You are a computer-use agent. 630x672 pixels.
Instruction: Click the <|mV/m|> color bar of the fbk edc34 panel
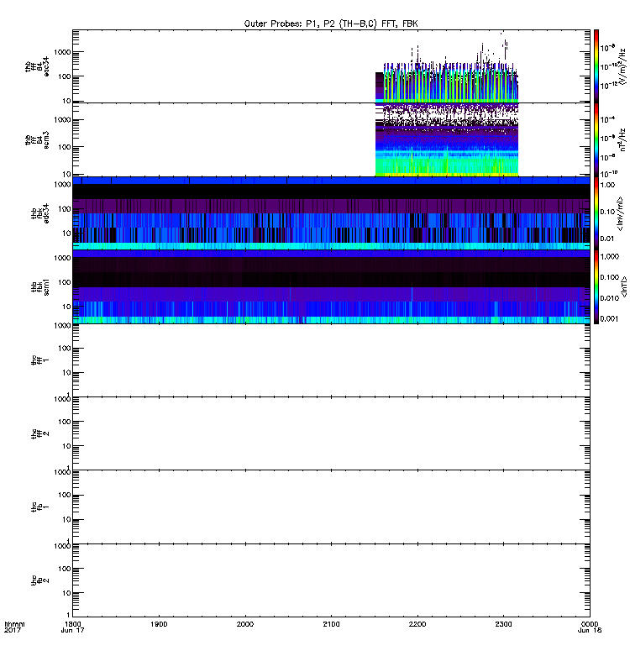[596, 213]
